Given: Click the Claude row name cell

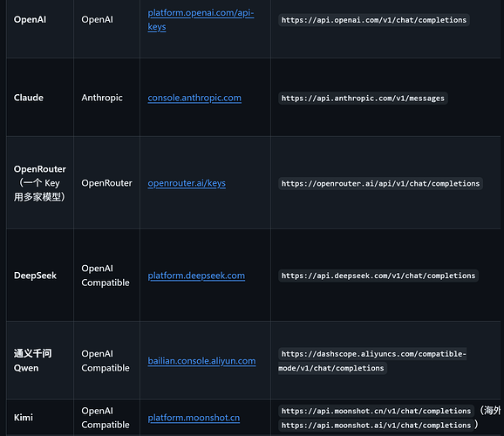Looking at the screenshot, I should pyautogui.click(x=40, y=98).
